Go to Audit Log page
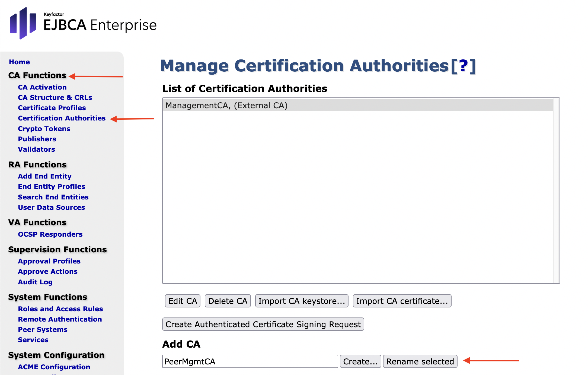 pos(35,282)
